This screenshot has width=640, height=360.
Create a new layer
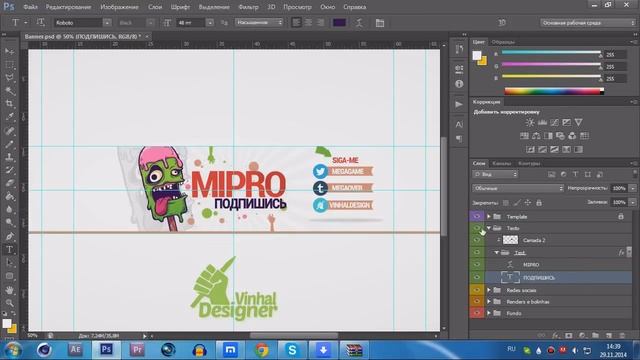tap(609, 336)
